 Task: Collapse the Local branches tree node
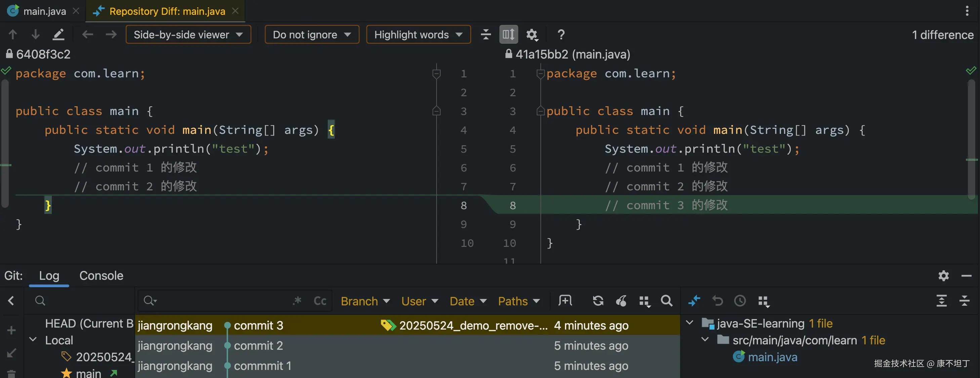pos(33,340)
